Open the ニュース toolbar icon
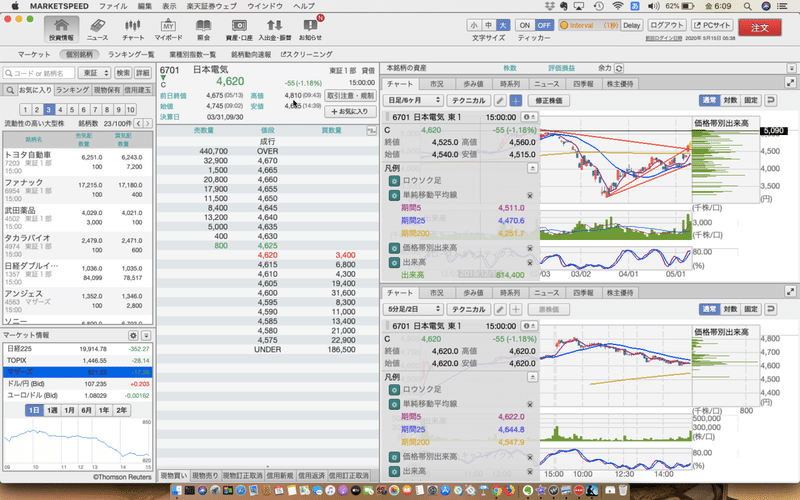Viewport: 800px width, 500px height. [97, 29]
